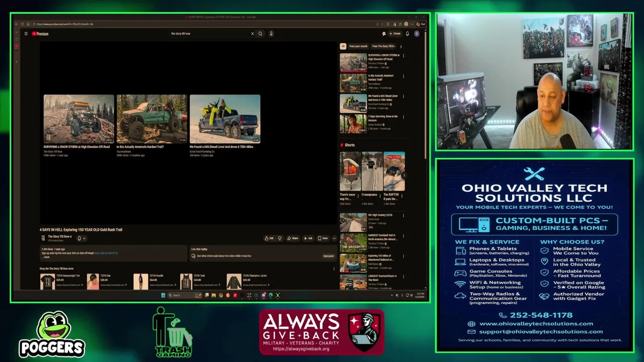Open sidebar video '7 Days Surviving Alone in the Amazon'
Screen dimensions: 644x362
(353, 124)
